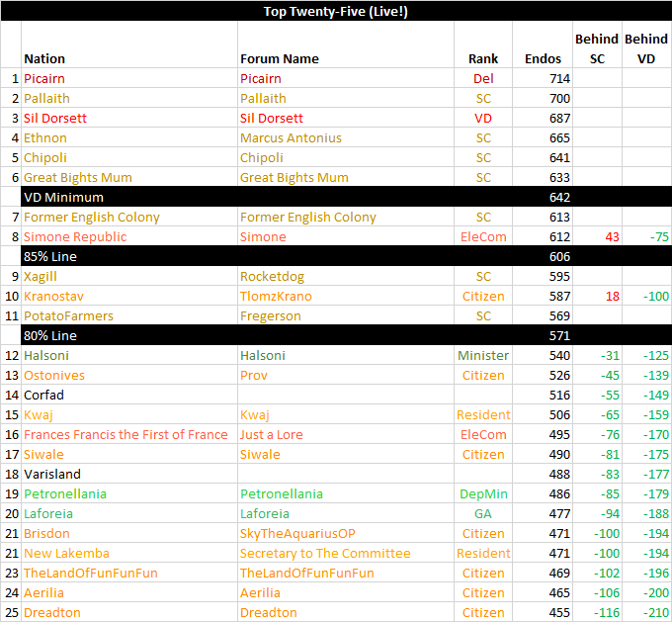Click the 'Minister' rank cell
672x622 pixels.
[x=483, y=355]
